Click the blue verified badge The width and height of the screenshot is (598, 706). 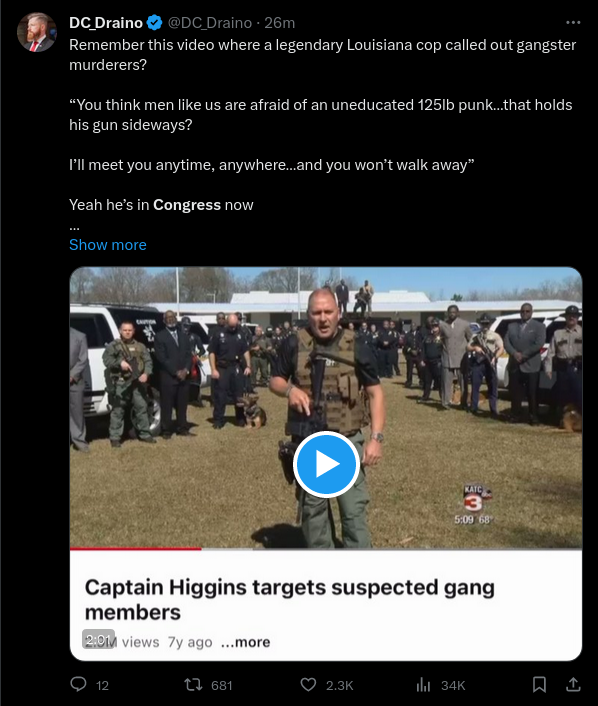pos(154,23)
